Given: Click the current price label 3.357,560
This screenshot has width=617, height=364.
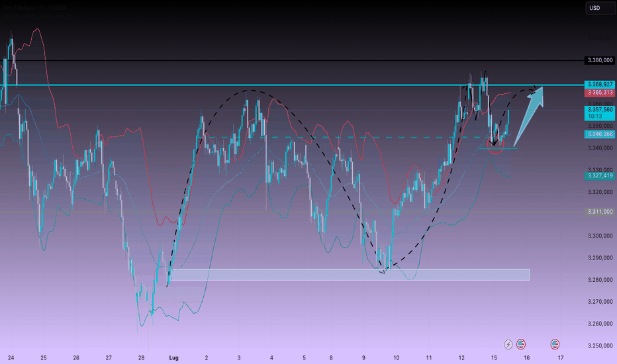Looking at the screenshot, I should pyautogui.click(x=600, y=113).
